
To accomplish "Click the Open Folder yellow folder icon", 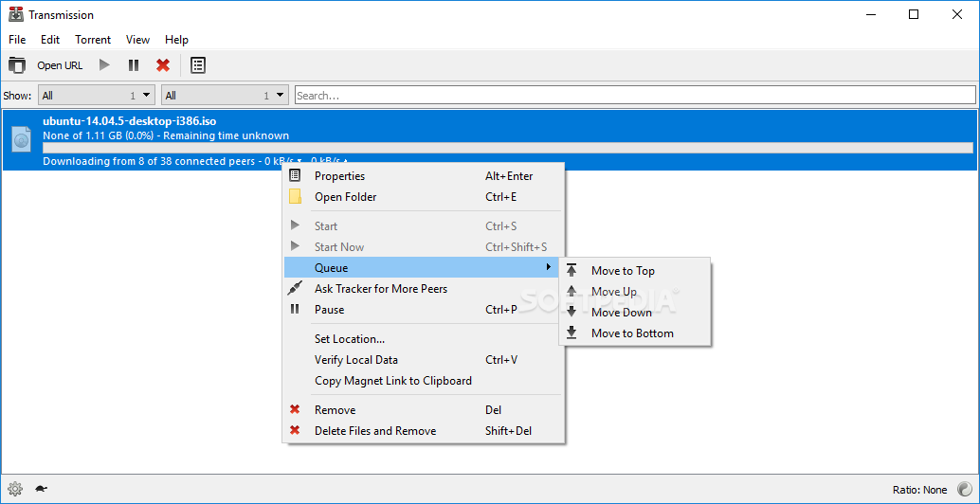I will [x=295, y=197].
